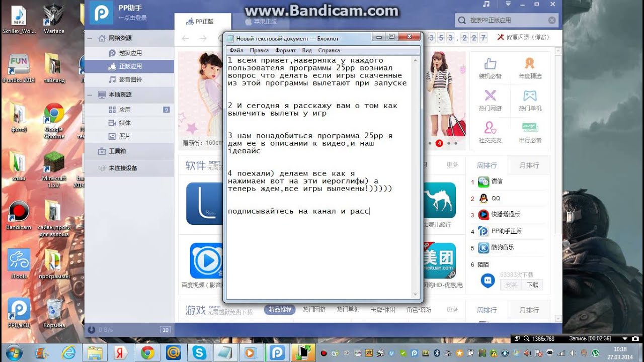Image resolution: width=644 pixels, height=362 pixels.
Task: Switch to the 苹果正版 tab
Action: [x=262, y=22]
